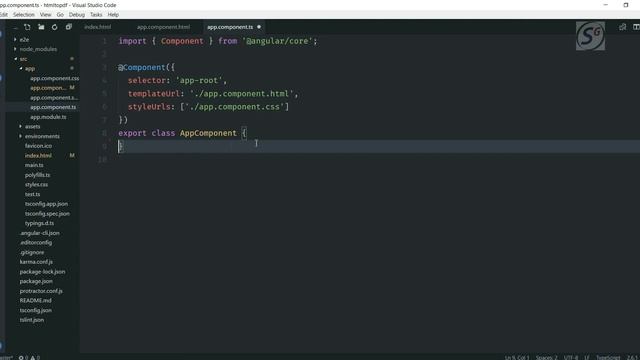Close the unsaved app.component.ts tab dot
Viewport: 640px width, 360px height.
point(259,27)
